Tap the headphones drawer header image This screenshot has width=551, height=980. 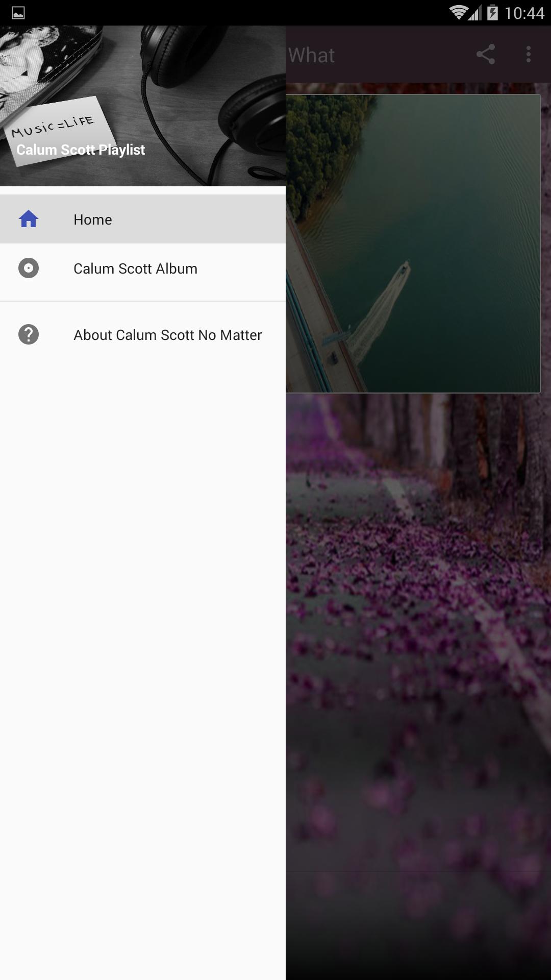pyautogui.click(x=143, y=106)
